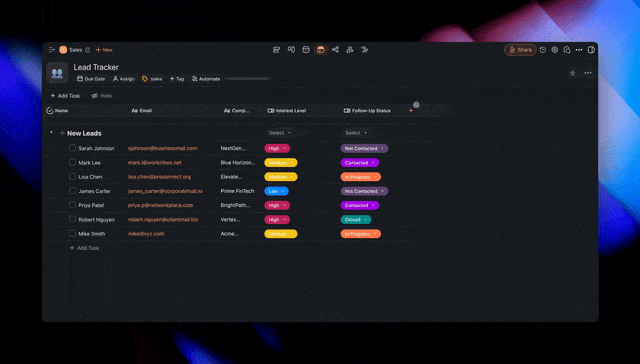Click the Interest Level column header
The width and height of the screenshot is (640, 364).
[x=287, y=111]
